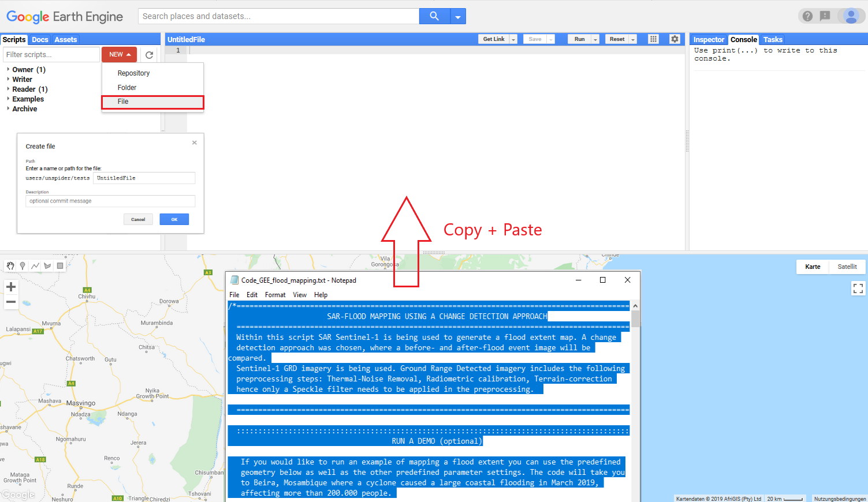The height and width of the screenshot is (502, 868).
Task: Confirm file creation with OK
Action: (x=174, y=219)
